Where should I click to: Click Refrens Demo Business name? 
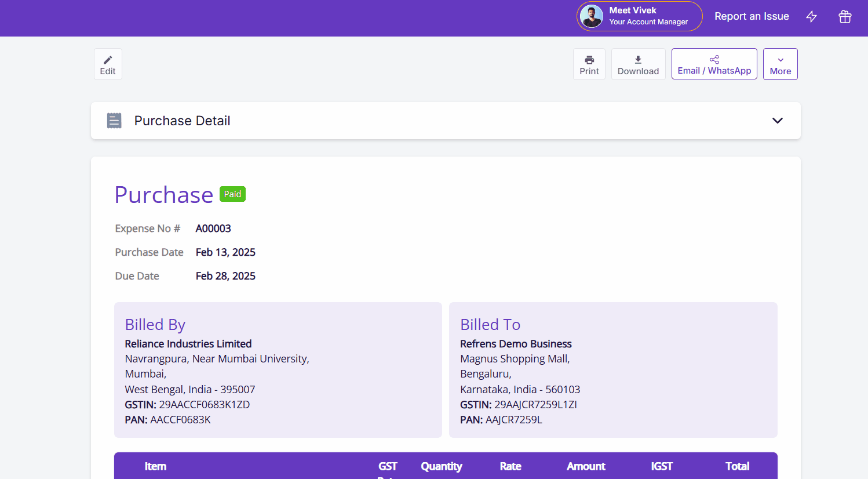coord(516,344)
